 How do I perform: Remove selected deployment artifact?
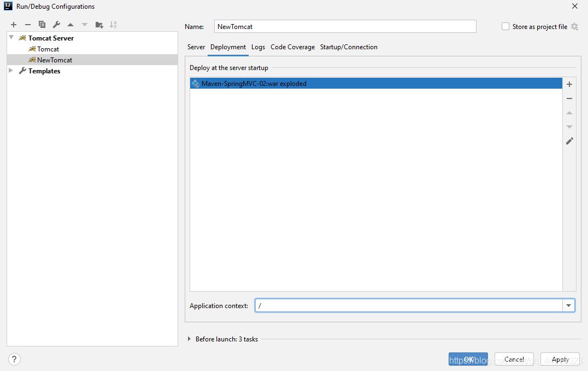569,98
